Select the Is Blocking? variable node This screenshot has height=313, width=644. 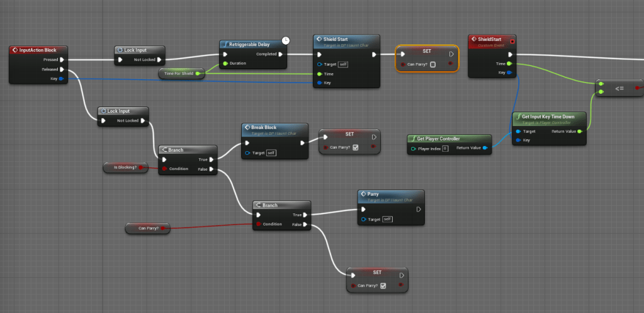point(125,168)
